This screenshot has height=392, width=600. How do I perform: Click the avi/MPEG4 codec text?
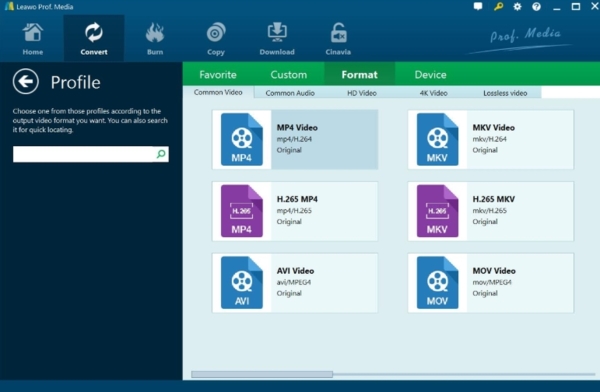294,282
